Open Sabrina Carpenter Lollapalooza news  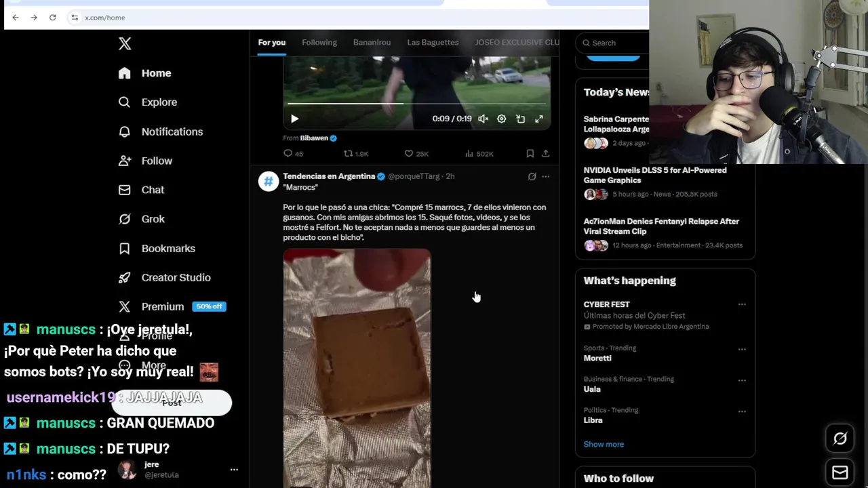616,133
